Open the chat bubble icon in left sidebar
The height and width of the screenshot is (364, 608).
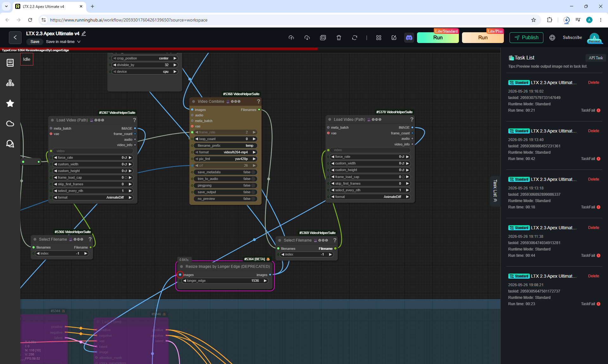tap(10, 144)
